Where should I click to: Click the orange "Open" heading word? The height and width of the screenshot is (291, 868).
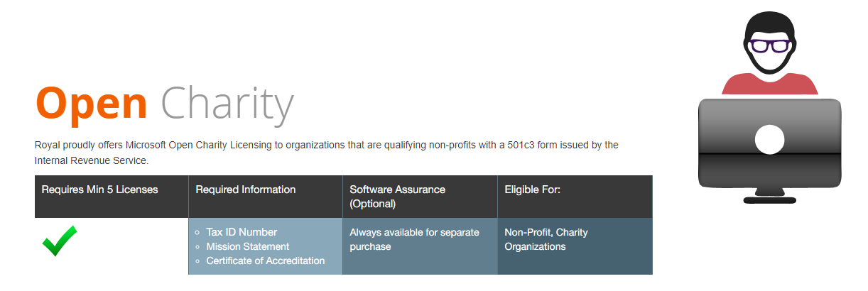[92, 104]
